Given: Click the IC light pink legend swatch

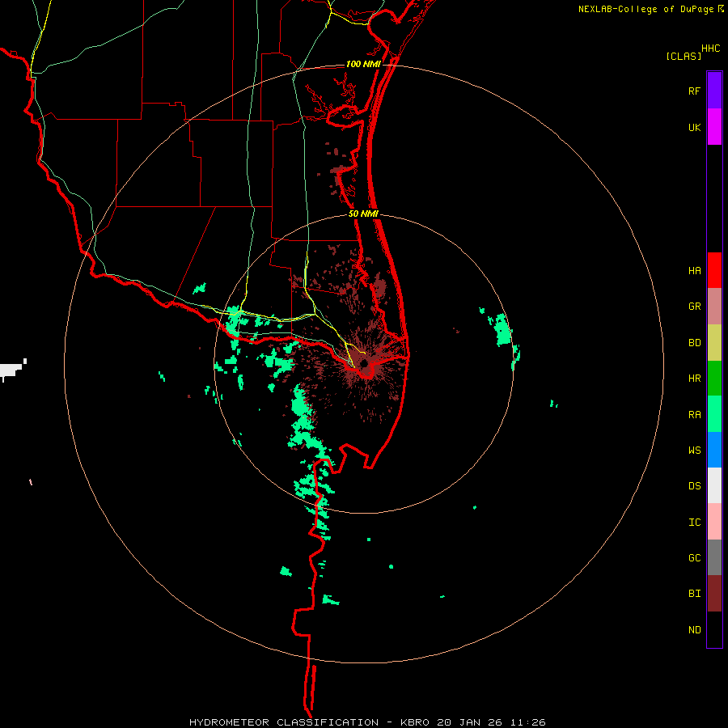Looking at the screenshot, I should coord(714,522).
